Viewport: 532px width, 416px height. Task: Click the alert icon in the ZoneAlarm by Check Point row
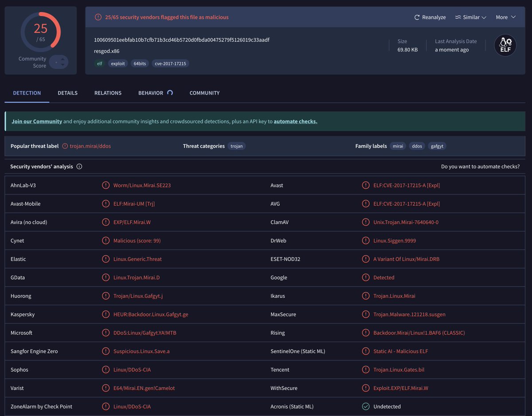click(x=106, y=406)
